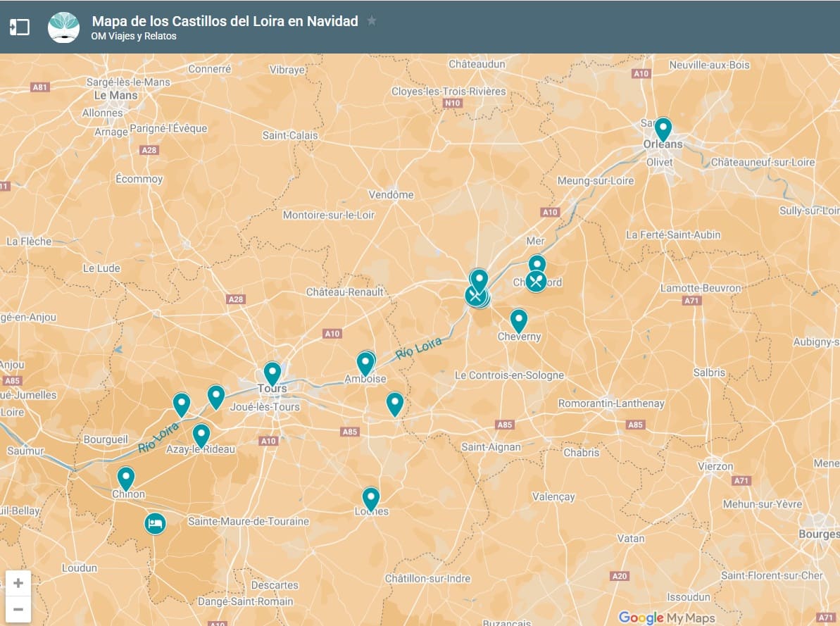Open the map legend sidebar panel
840x626 pixels.
[x=19, y=27]
